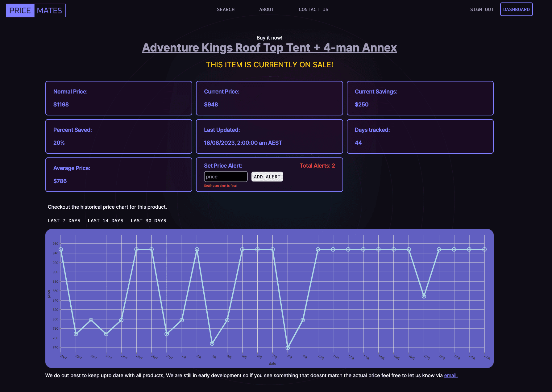Open the Search page
Image resolution: width=552 pixels, height=392 pixels.
coord(226,10)
